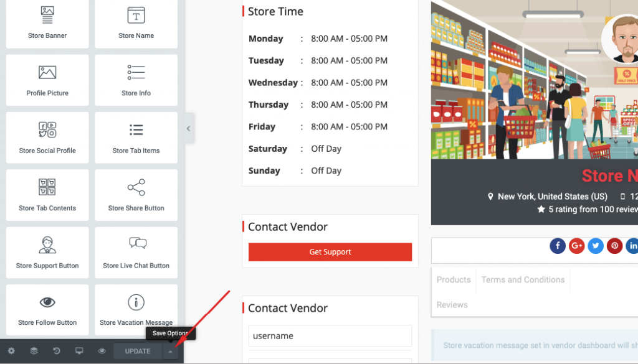Share on Facebook via the circle icon
The width and height of the screenshot is (638, 364).
558,246
